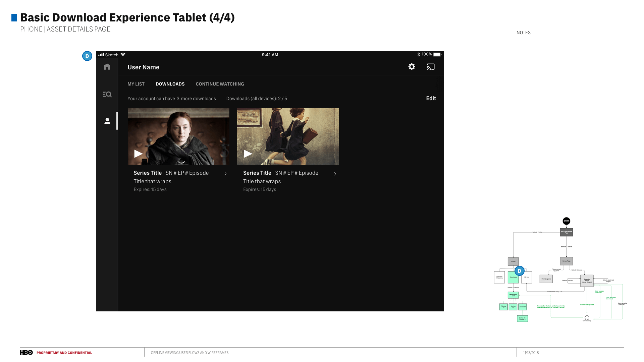Click the NOTES heading
The width and height of the screenshot is (644, 362).
coord(524,33)
